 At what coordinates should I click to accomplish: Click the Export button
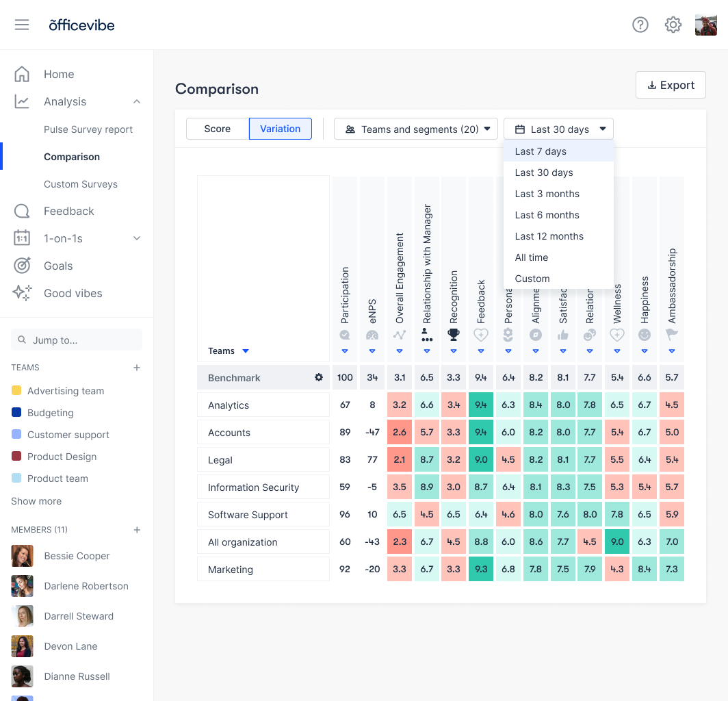[671, 85]
